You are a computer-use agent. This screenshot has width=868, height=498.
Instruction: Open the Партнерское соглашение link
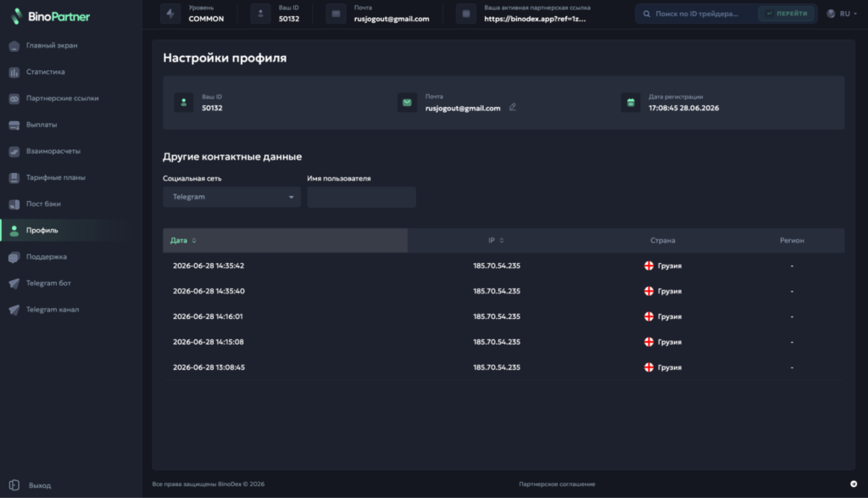557,484
